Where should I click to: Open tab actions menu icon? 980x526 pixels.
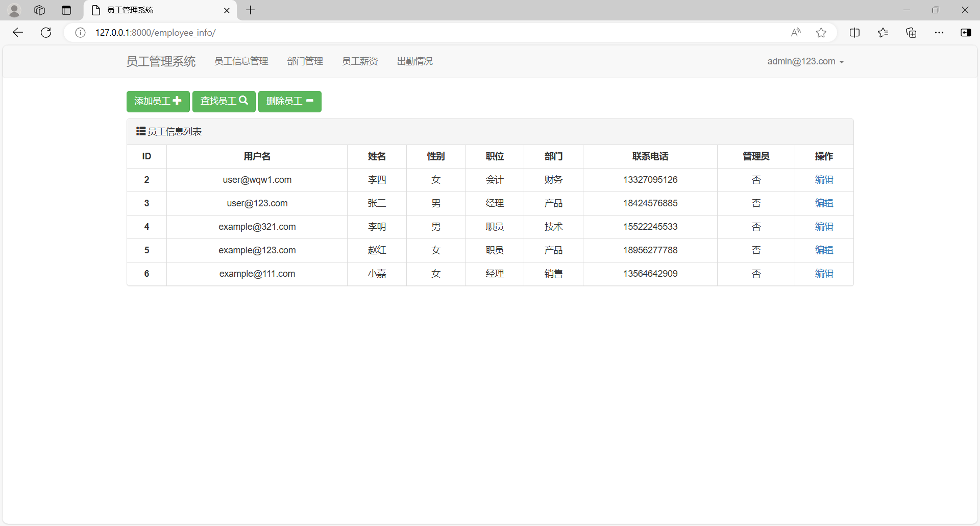tap(66, 10)
